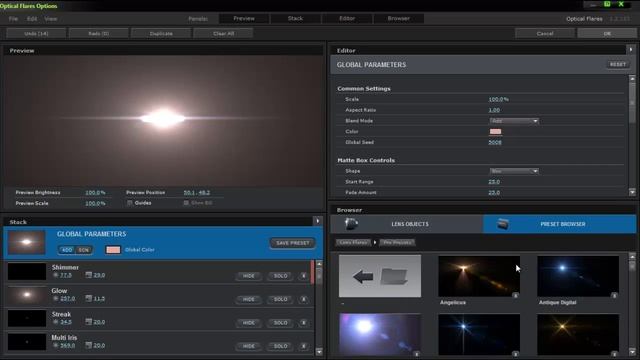640x360 pixels.
Task: Delete the Shimmer element with its X
Action: (x=304, y=276)
